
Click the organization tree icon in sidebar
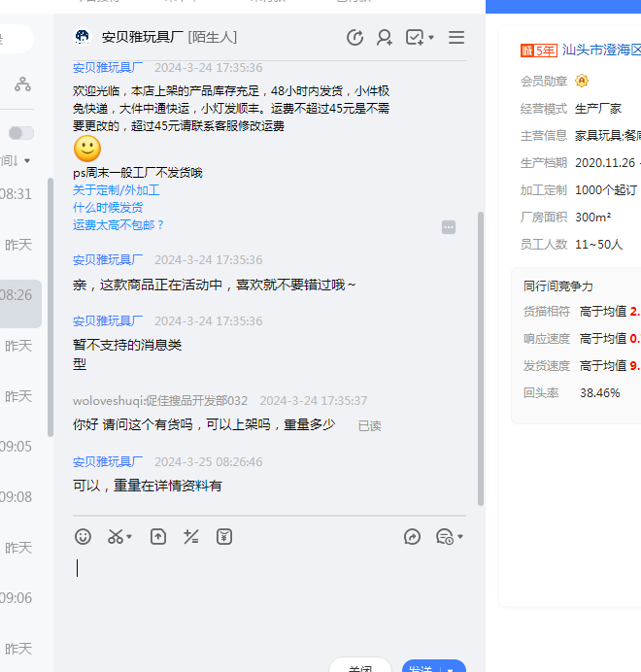pyautogui.click(x=22, y=84)
